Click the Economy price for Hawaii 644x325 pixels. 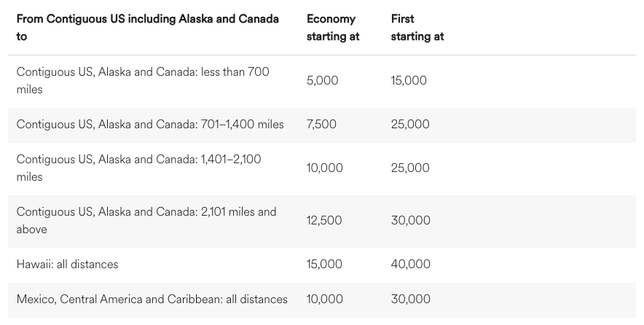click(x=325, y=264)
